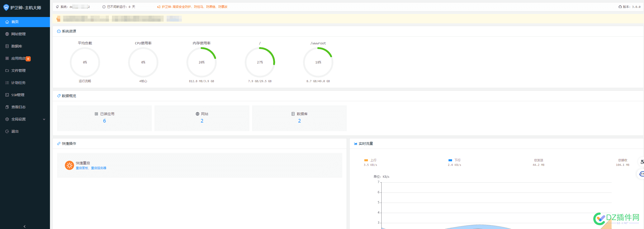Select 退出 to log out
The width and height of the screenshot is (644, 229).
point(25,131)
